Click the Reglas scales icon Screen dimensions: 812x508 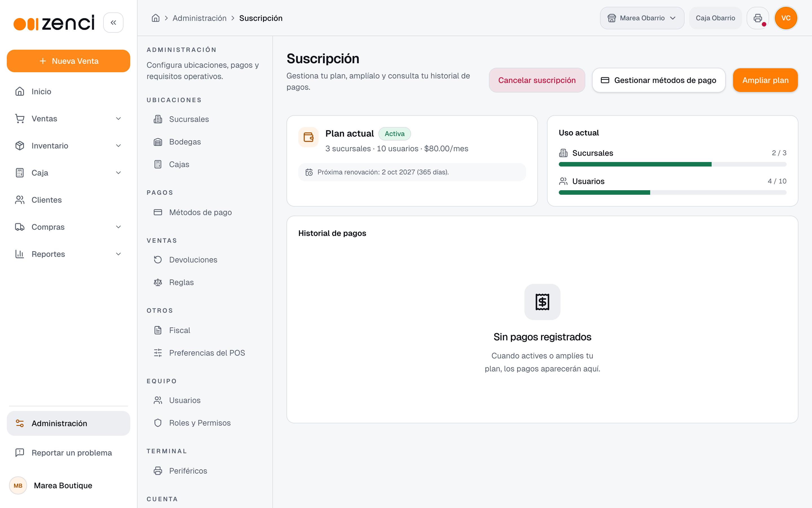click(158, 282)
